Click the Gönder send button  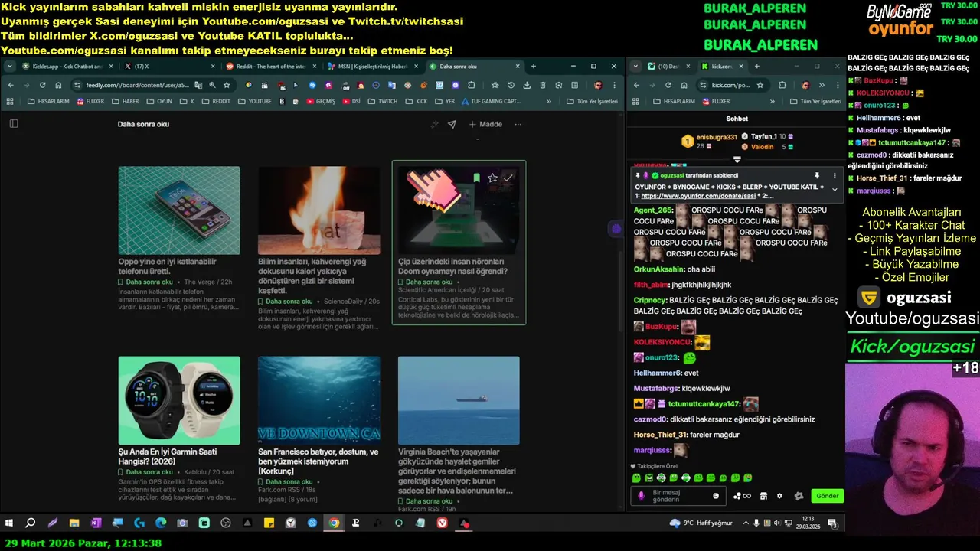(828, 496)
